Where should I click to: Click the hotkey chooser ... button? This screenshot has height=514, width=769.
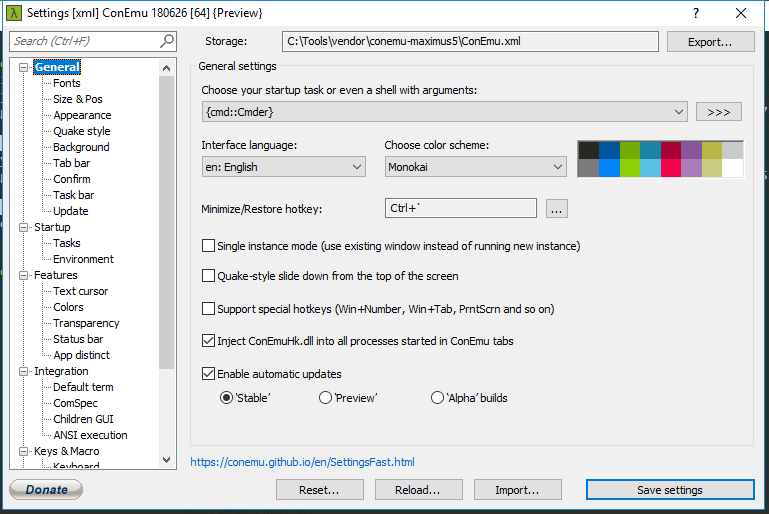(x=557, y=208)
